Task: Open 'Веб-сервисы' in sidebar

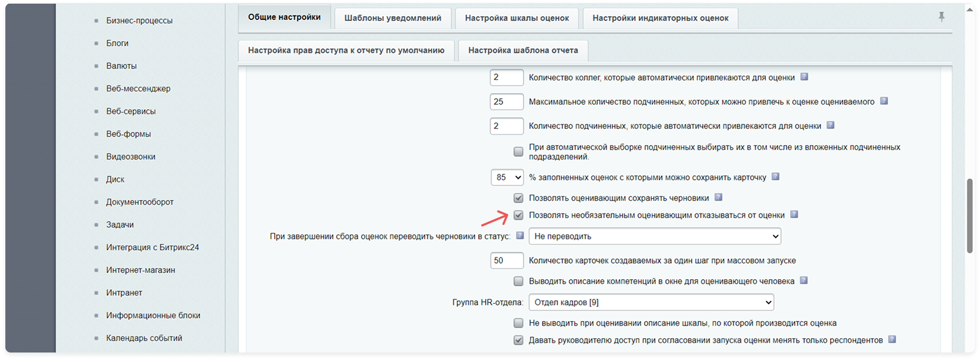Action: (x=131, y=111)
